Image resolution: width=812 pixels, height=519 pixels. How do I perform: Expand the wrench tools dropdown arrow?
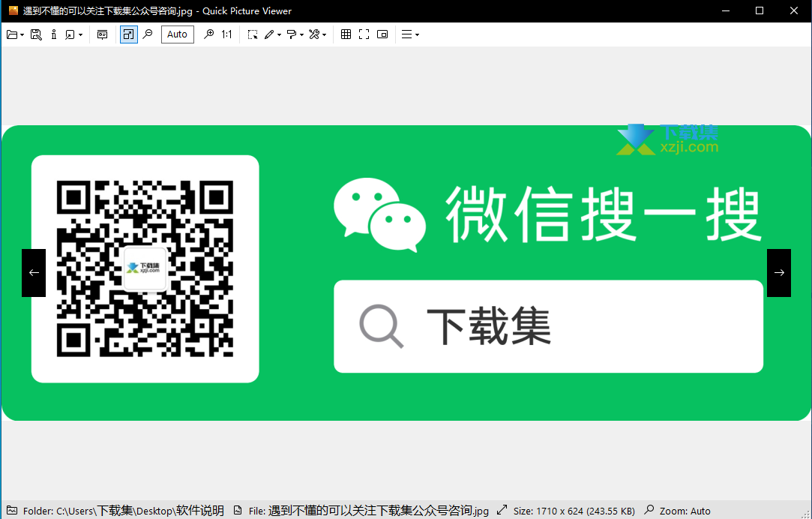(x=325, y=35)
